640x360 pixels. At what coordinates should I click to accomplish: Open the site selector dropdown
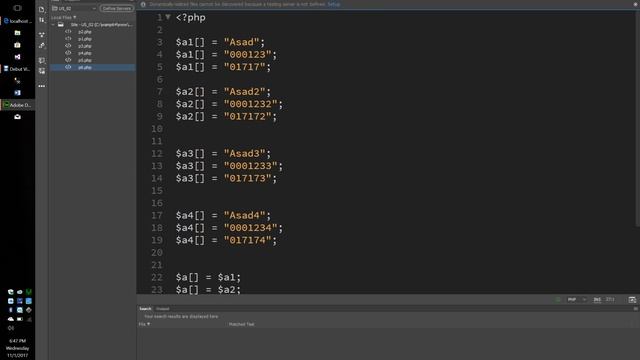coord(74,8)
